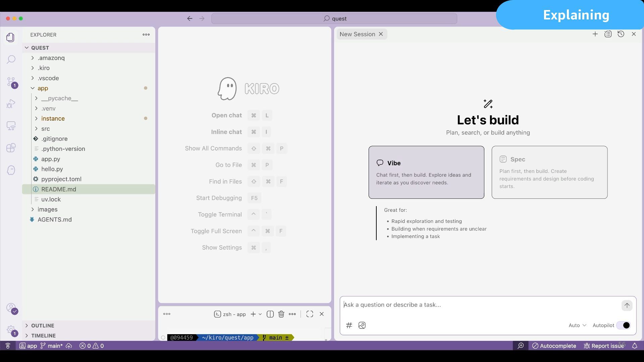The height and width of the screenshot is (362, 644).
Task: Click the # add context icon
Action: 349,325
